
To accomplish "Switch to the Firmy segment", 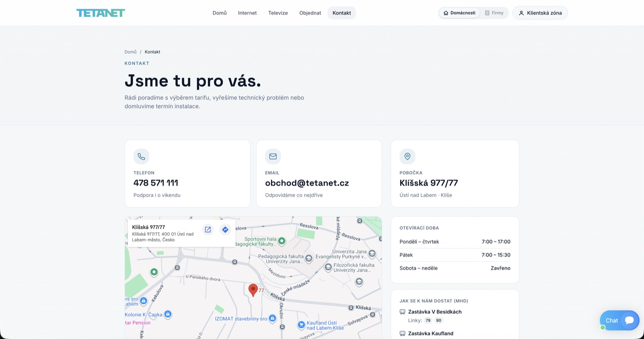I will point(494,13).
